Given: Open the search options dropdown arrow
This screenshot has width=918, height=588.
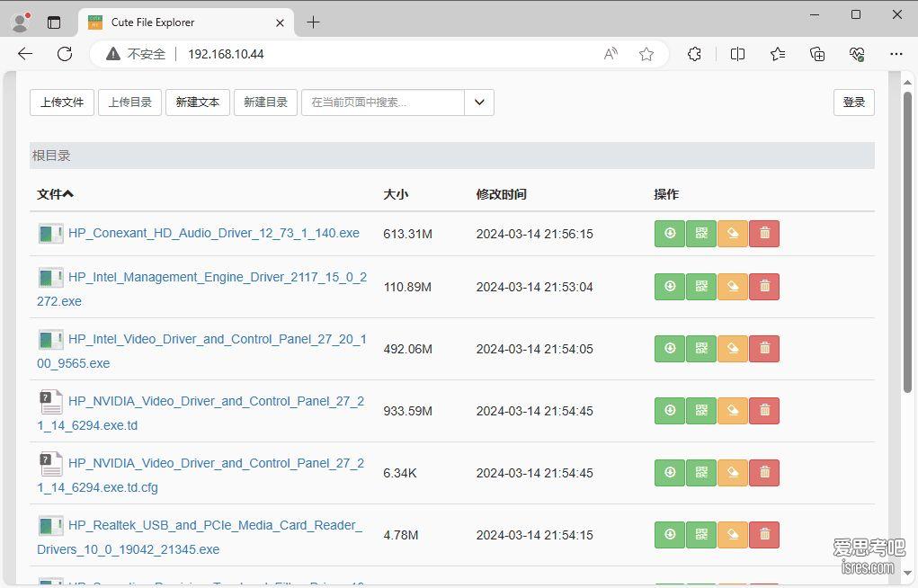Looking at the screenshot, I should (x=479, y=102).
